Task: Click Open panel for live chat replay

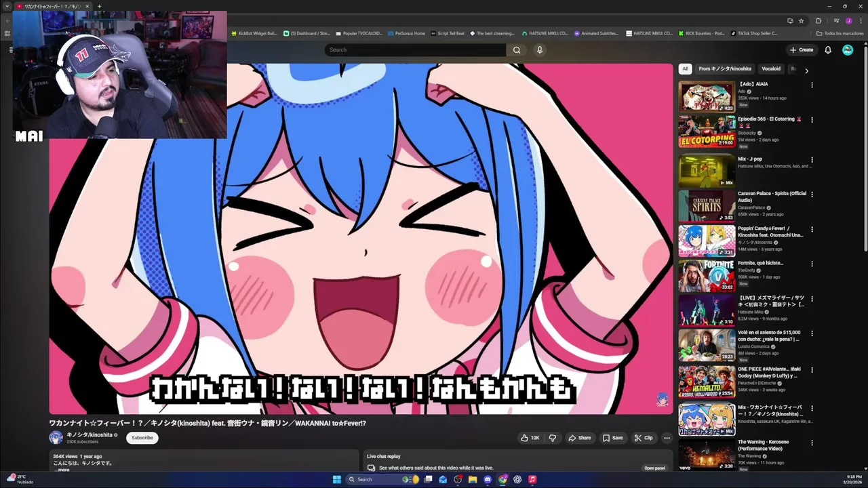Action: point(654,468)
